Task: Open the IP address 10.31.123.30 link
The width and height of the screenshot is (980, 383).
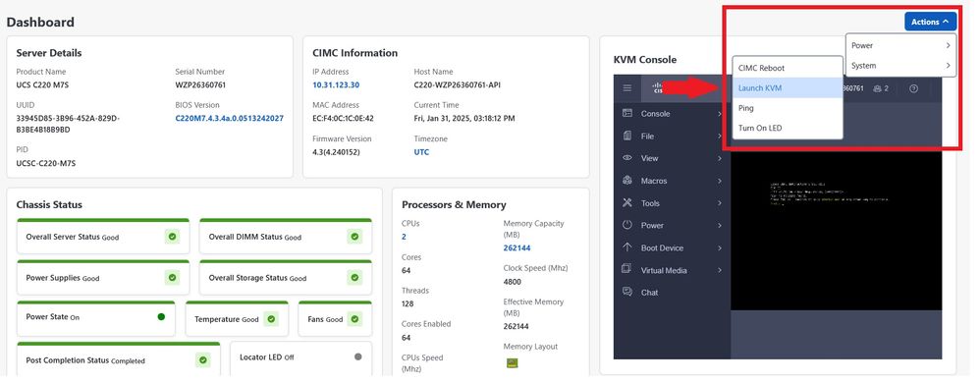Action: coord(336,85)
